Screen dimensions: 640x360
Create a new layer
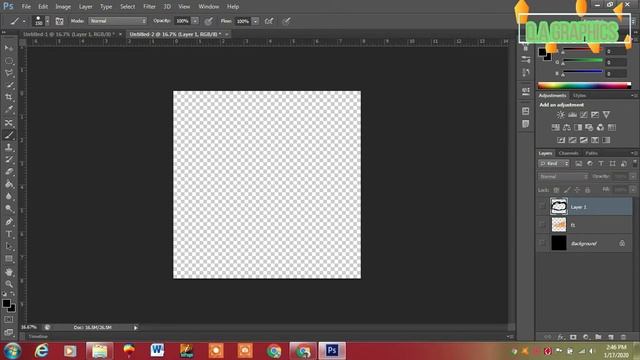(611, 337)
